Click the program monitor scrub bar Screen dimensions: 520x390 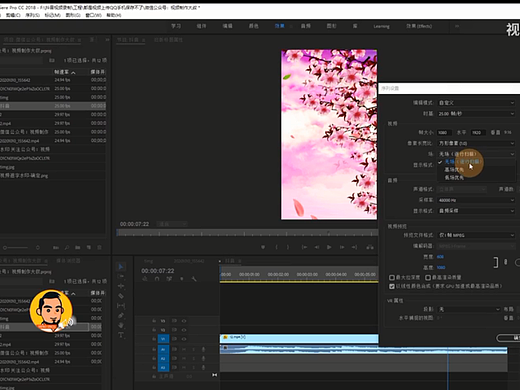pyautogui.click(x=247, y=233)
